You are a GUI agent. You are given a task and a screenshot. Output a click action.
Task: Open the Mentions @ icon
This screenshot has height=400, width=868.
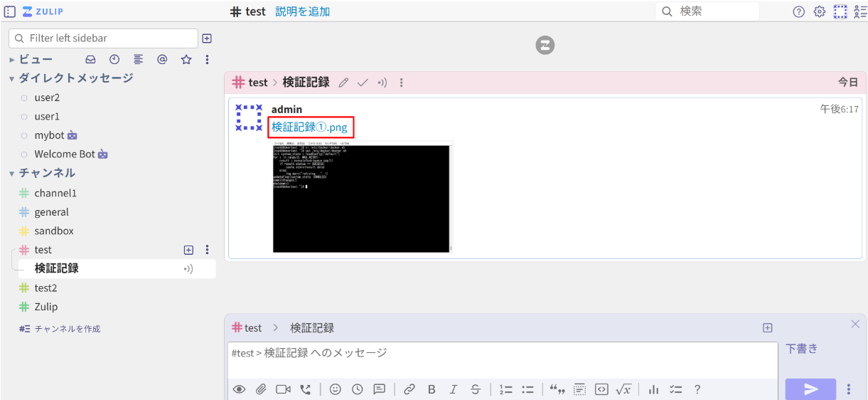(x=162, y=60)
